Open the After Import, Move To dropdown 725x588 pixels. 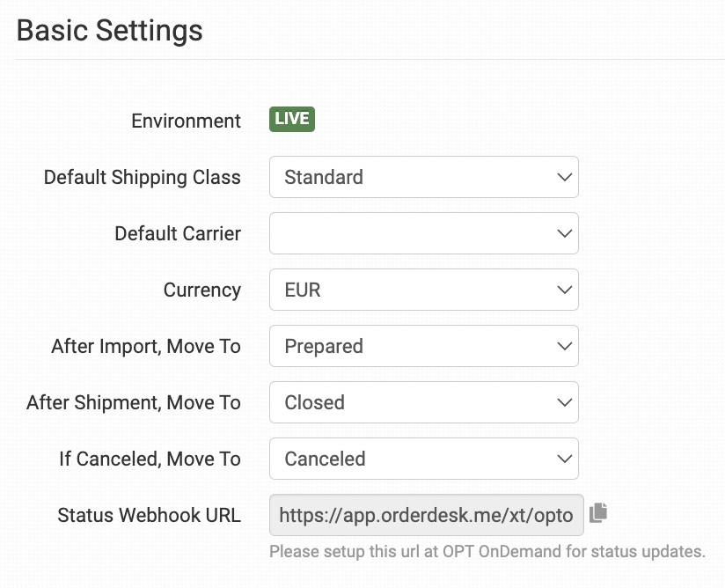423,346
